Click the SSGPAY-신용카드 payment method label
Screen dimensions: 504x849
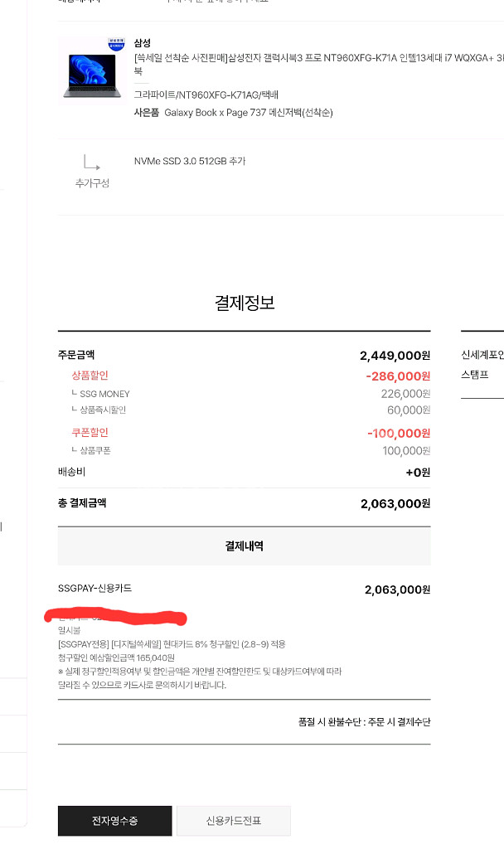pyautogui.click(x=94, y=588)
